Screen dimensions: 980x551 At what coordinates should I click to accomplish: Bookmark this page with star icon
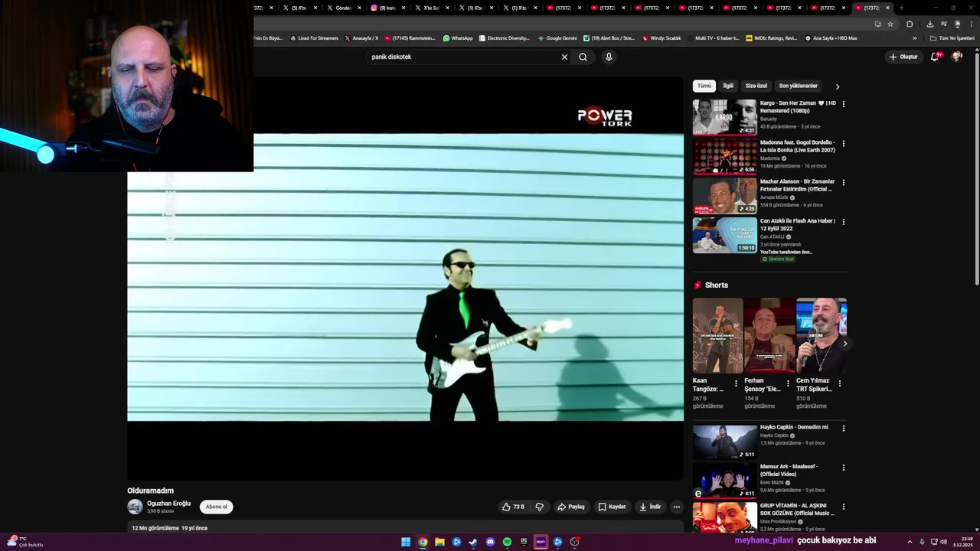[x=890, y=24]
